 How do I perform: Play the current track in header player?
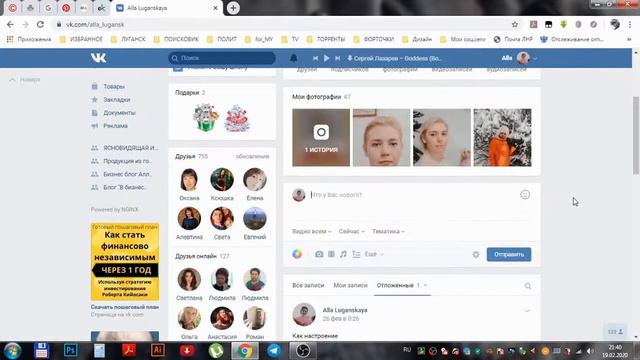pyautogui.click(x=327, y=58)
